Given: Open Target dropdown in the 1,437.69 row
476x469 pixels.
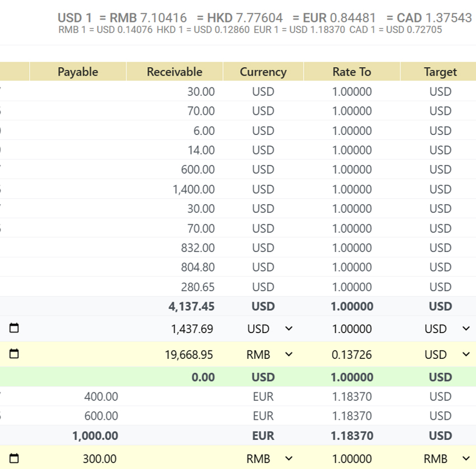Looking at the screenshot, I should pos(465,329).
